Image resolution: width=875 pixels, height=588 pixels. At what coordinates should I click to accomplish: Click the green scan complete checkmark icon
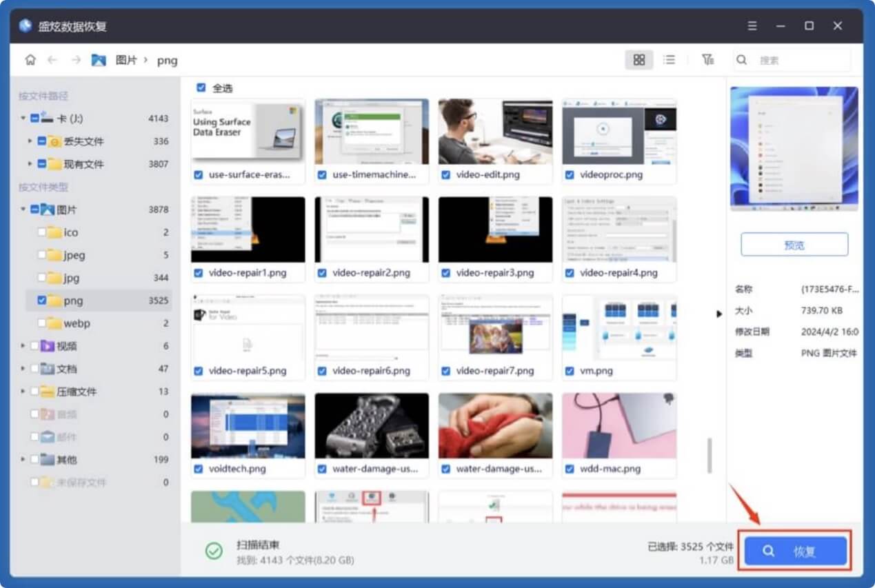[x=214, y=551]
